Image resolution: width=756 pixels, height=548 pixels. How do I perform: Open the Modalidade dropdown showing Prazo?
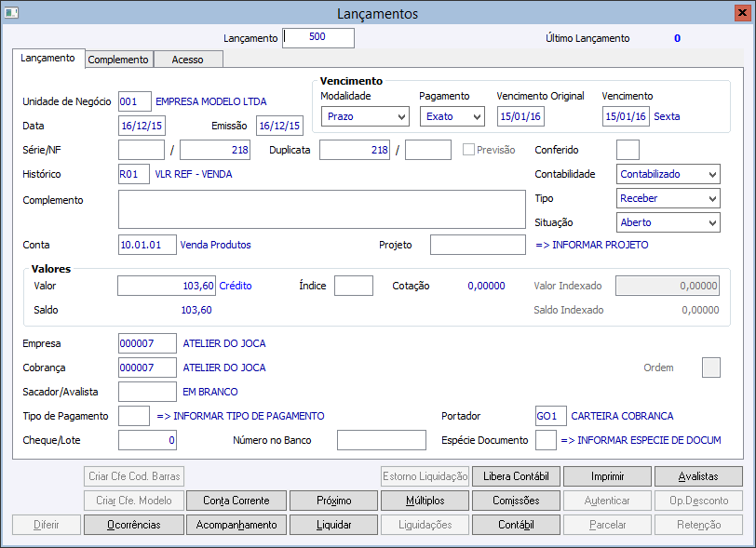tap(365, 116)
